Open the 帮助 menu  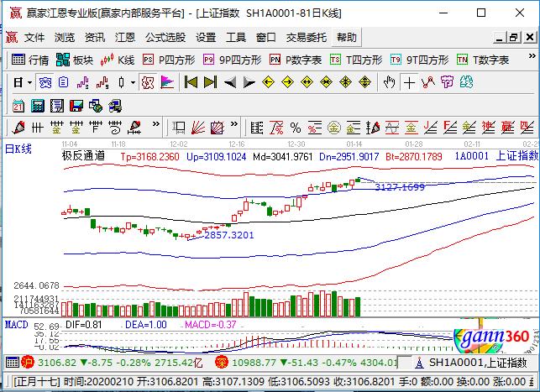347,37
